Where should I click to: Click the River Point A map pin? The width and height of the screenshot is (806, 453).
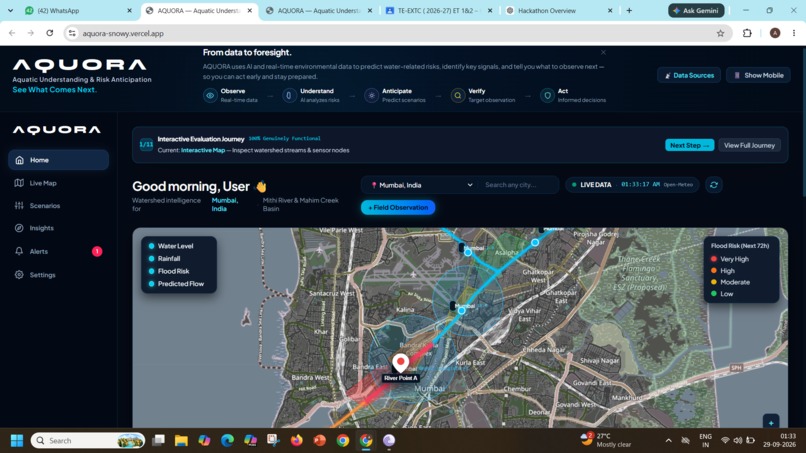pyautogui.click(x=400, y=363)
